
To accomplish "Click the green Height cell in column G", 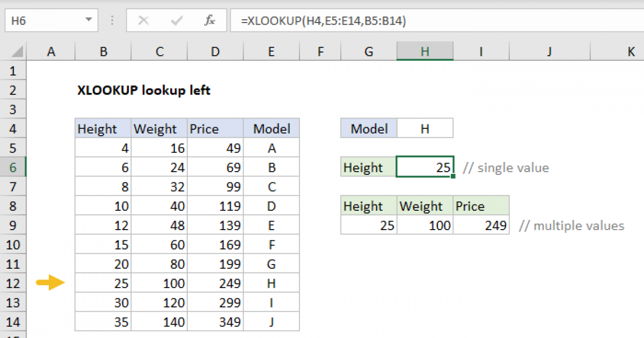I will (368, 167).
